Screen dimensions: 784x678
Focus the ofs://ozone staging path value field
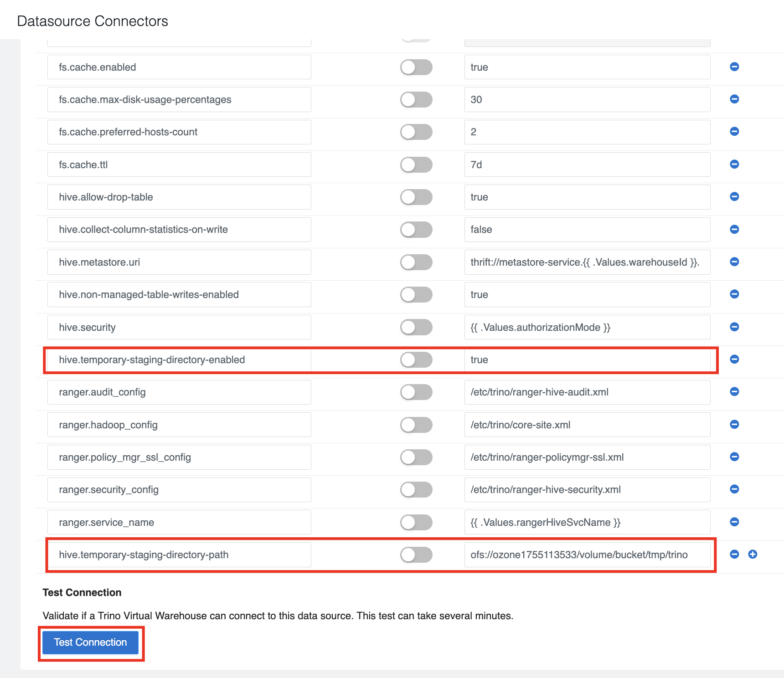pos(587,555)
